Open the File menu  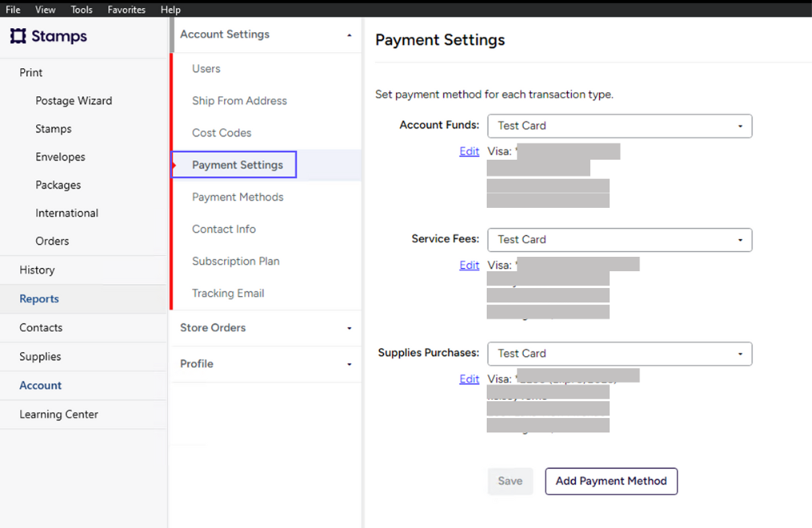[13, 10]
